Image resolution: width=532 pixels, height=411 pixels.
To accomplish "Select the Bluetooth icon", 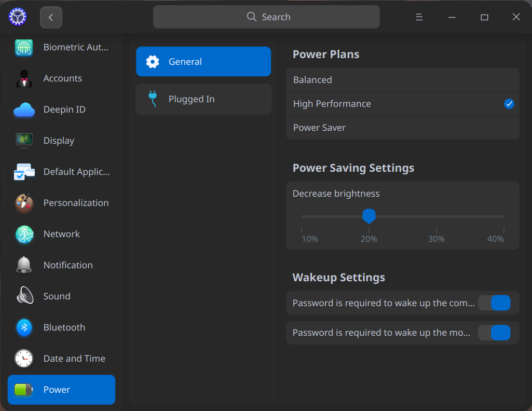I will [24, 327].
